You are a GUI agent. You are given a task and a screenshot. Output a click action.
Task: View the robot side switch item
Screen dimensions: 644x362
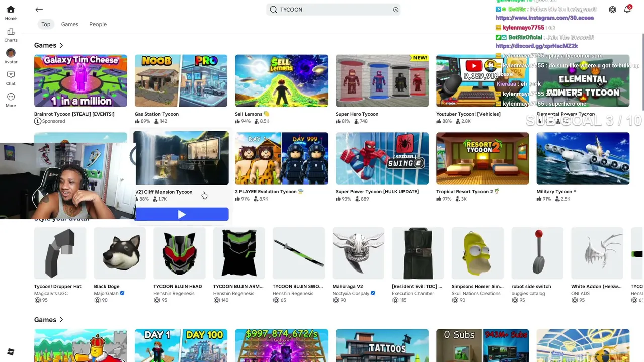(537, 253)
